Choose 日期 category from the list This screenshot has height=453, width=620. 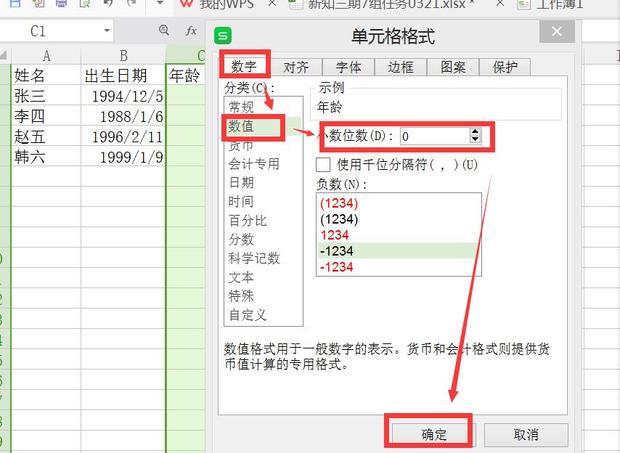click(x=241, y=183)
